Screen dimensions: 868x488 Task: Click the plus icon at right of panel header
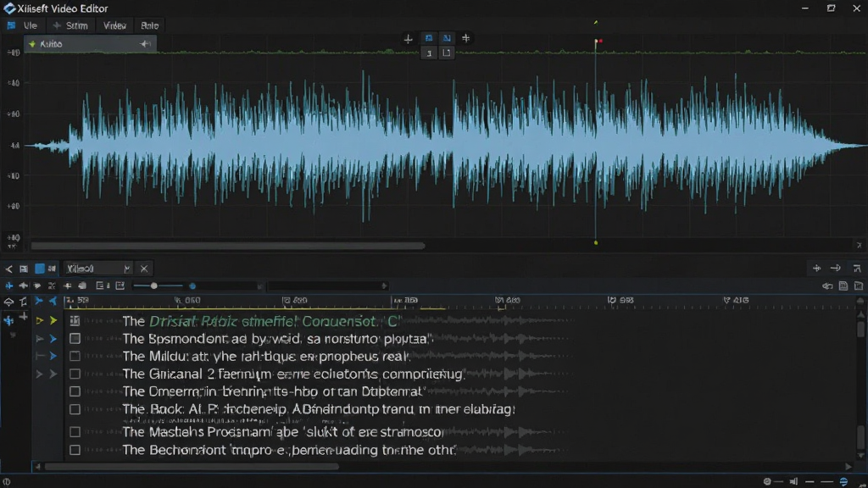point(816,269)
